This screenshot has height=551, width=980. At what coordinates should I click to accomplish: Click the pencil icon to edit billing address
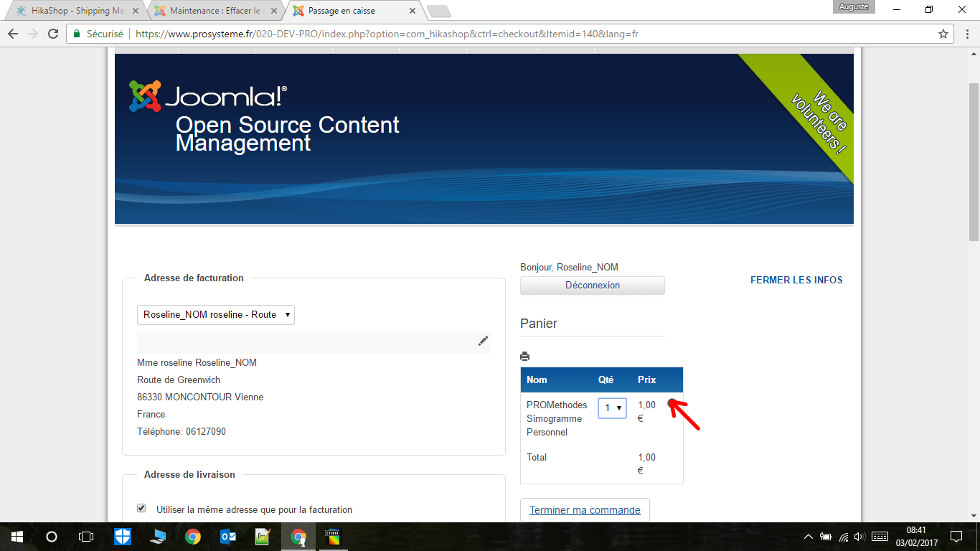[483, 341]
